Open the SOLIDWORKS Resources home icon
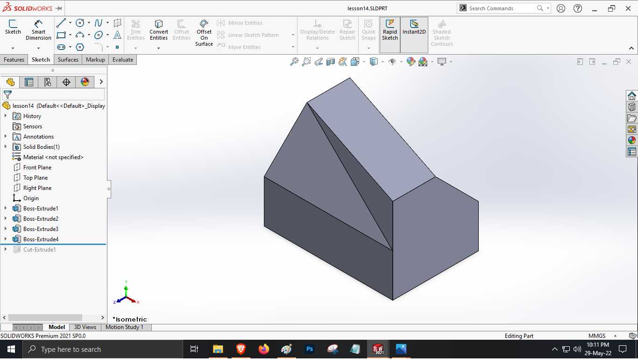638x364 pixels. click(632, 96)
